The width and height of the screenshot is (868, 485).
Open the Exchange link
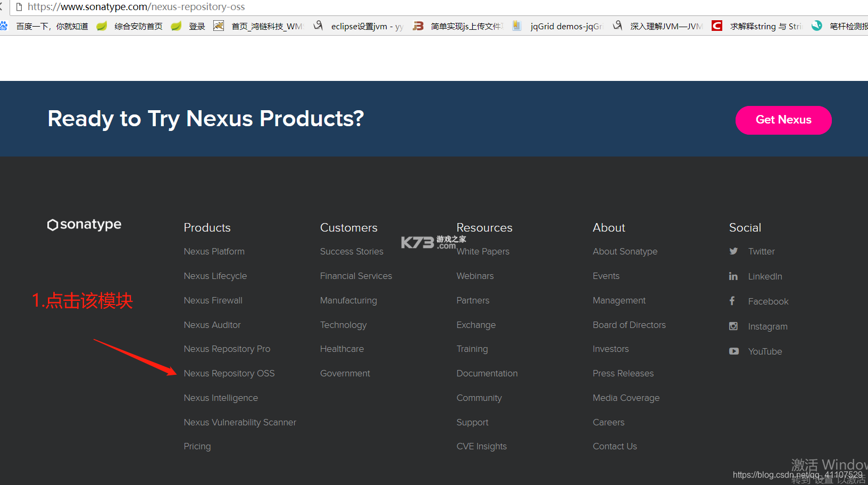[476, 325]
